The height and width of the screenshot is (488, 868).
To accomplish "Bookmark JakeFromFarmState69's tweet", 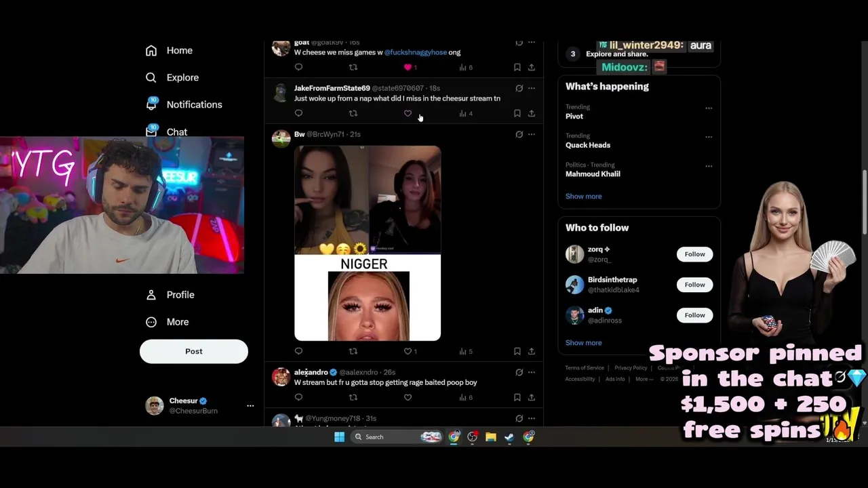I will click(x=517, y=113).
